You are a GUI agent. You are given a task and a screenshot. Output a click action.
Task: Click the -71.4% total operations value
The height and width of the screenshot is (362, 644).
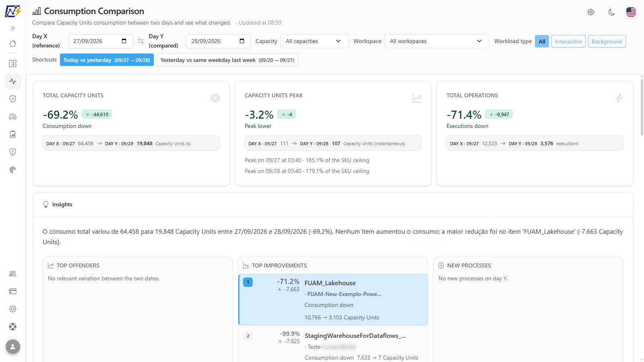[x=464, y=115]
